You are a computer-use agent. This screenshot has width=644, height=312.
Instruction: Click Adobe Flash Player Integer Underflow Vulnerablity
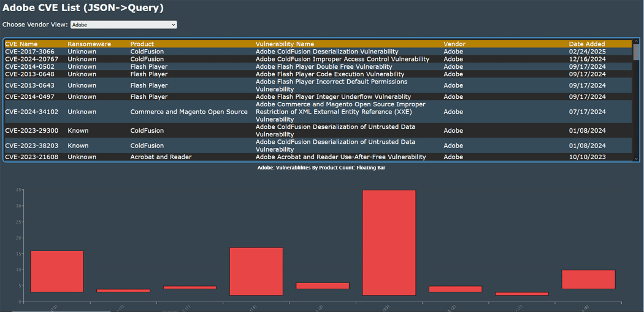coord(333,96)
